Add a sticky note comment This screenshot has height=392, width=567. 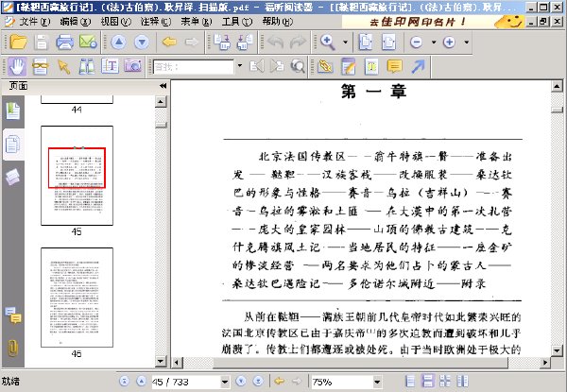coord(394,66)
